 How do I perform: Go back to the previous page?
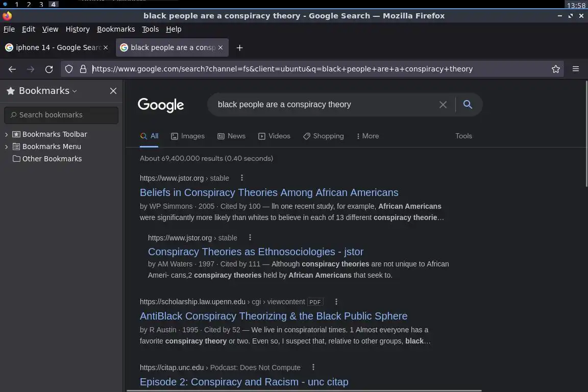point(12,69)
